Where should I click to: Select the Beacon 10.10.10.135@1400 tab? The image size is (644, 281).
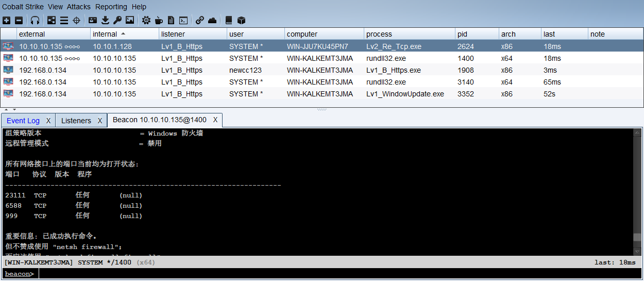pyautogui.click(x=160, y=120)
